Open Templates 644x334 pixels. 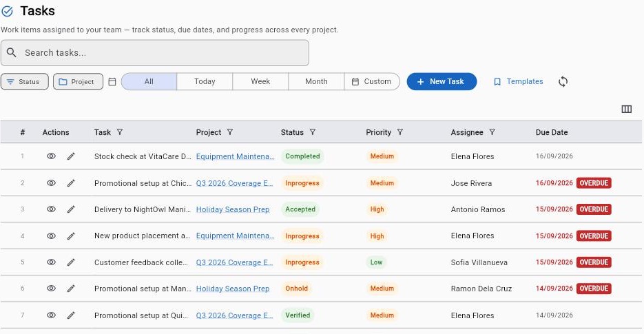click(519, 81)
